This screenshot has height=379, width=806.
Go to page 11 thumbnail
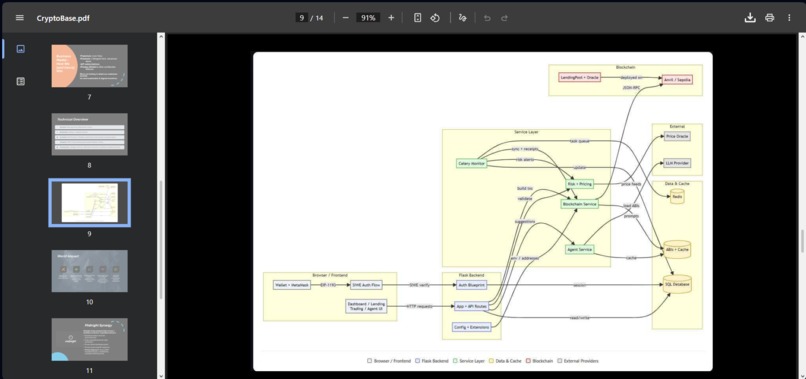89,339
